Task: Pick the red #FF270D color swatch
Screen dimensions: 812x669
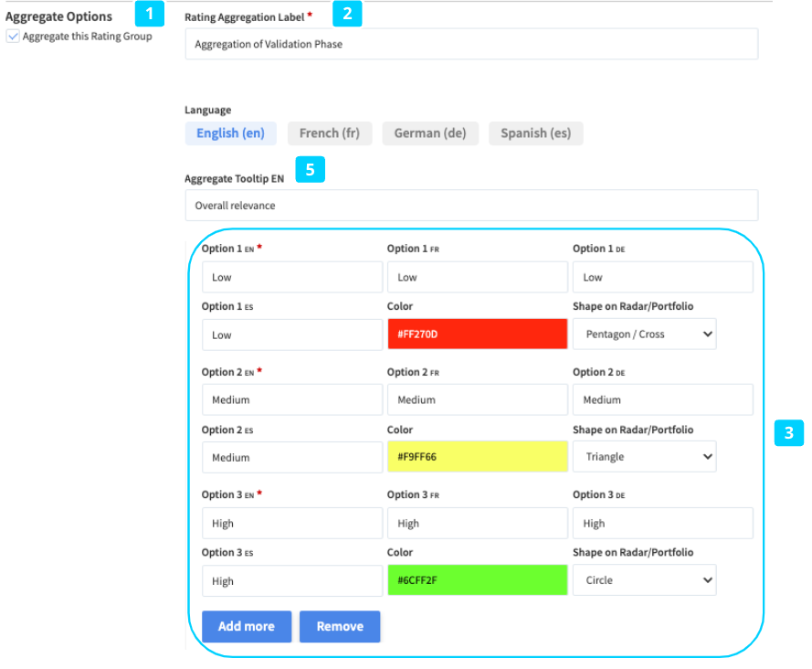Action: pos(477,334)
